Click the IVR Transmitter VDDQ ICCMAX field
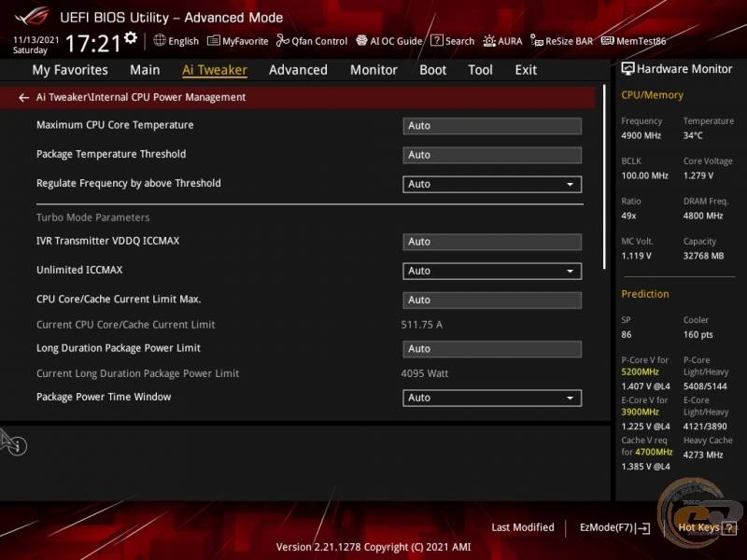The image size is (747, 560). point(492,242)
